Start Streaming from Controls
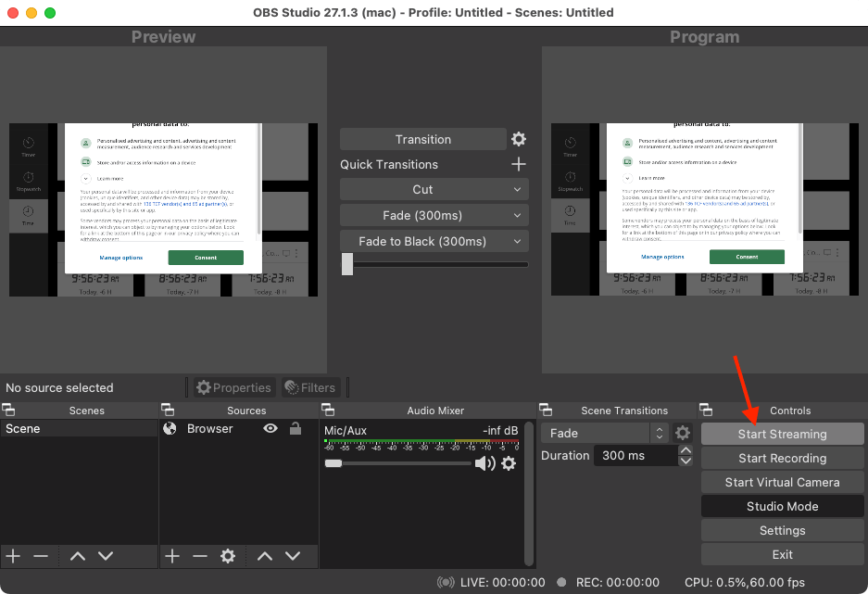Image resolution: width=868 pixels, height=594 pixels. (782, 434)
